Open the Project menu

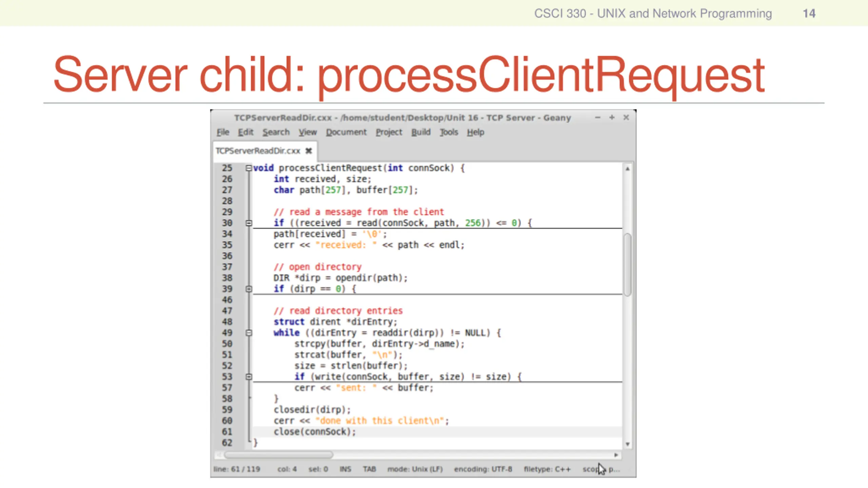[389, 132]
